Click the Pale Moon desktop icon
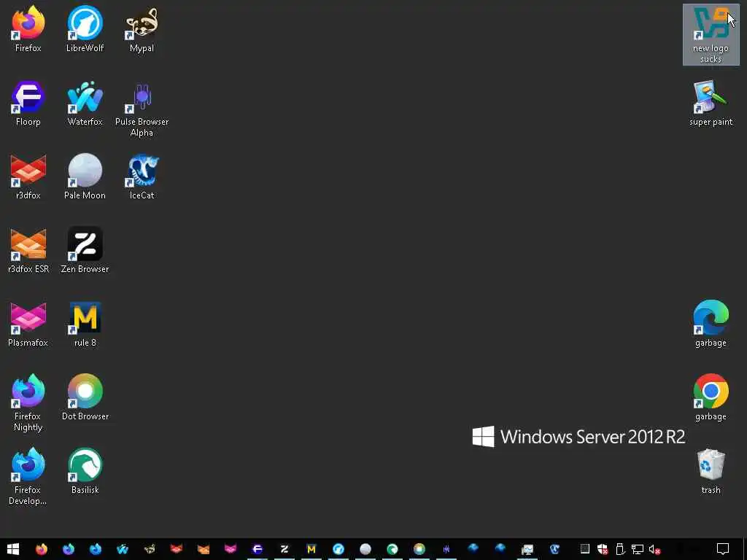The height and width of the screenshot is (560, 747). click(85, 176)
